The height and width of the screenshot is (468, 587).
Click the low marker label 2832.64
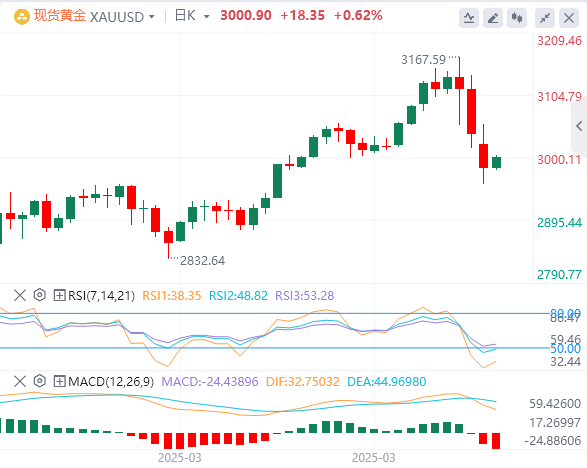203,261
